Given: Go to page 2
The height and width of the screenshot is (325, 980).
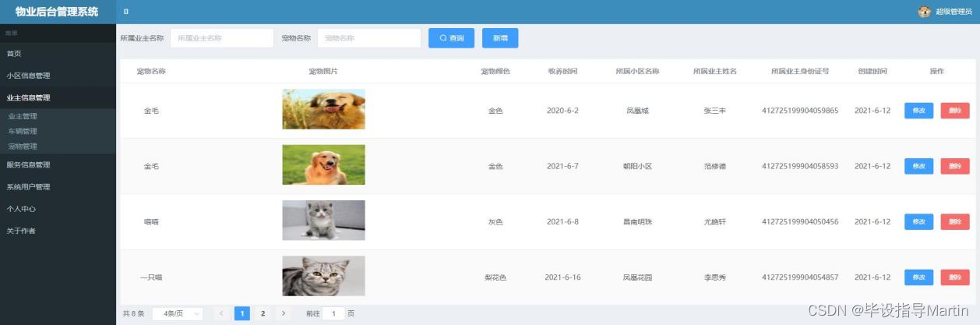Looking at the screenshot, I should (x=263, y=313).
